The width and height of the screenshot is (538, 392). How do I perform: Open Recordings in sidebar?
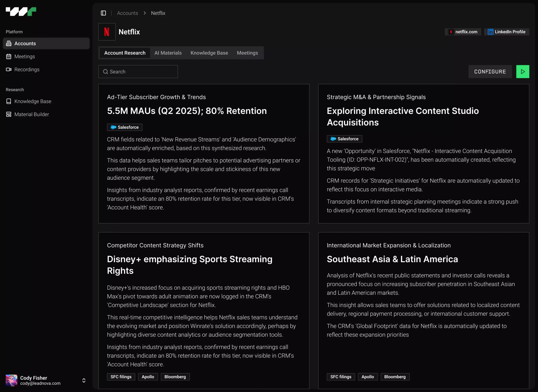pos(46,70)
